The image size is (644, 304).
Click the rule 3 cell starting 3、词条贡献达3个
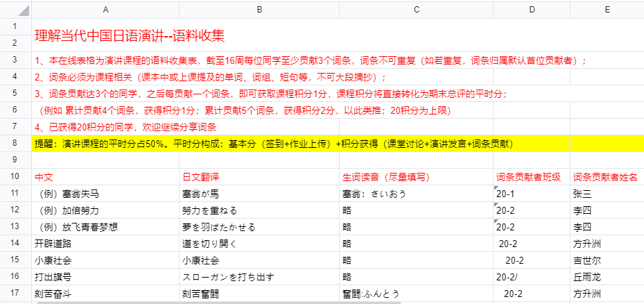click(271, 94)
